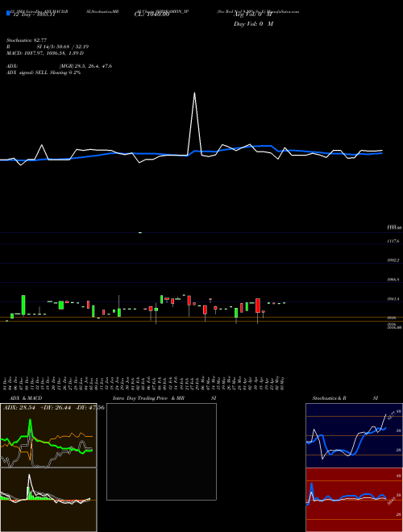Click the '+DY: 26.44' value
The image size is (403, 532).
[x=56, y=408]
